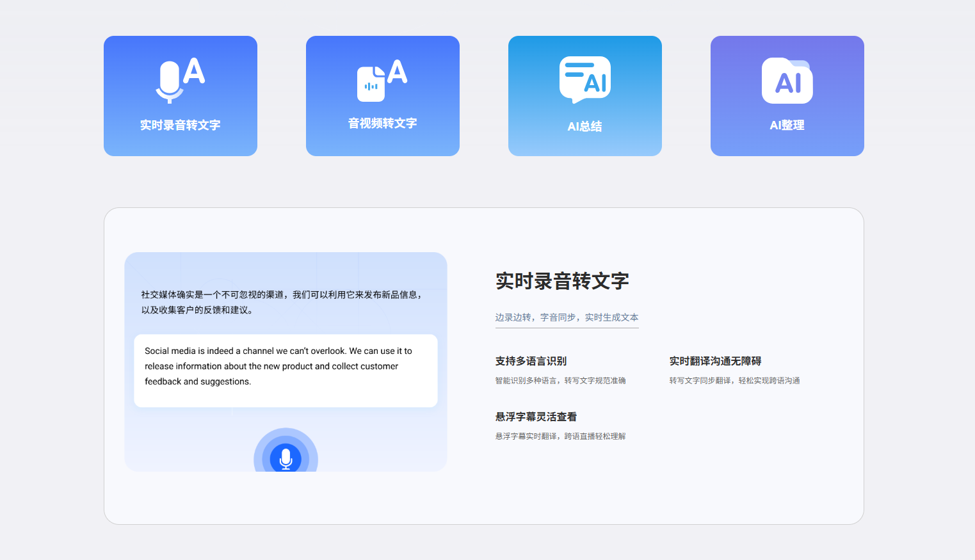Click the text 智能识别多种语言，转写文字规范准确
Screen dimensions: 975x560
(x=560, y=381)
